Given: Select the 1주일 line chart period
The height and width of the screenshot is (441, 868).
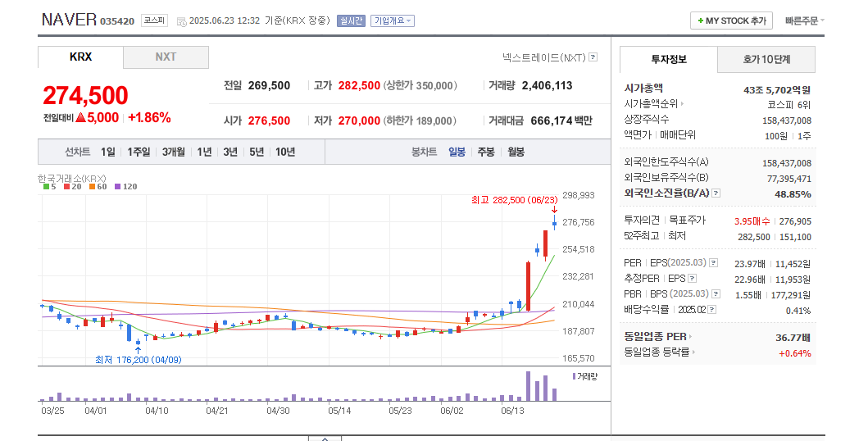Looking at the screenshot, I should [x=139, y=152].
